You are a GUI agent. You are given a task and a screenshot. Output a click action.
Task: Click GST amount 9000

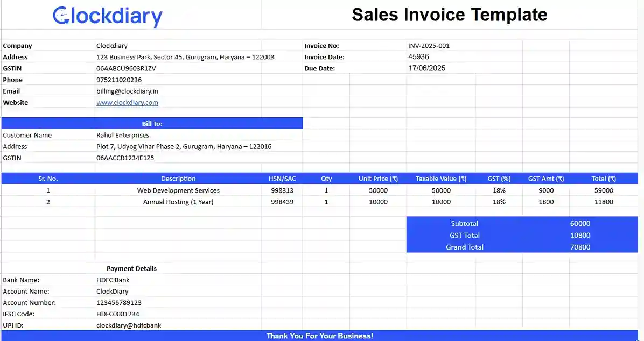(546, 190)
